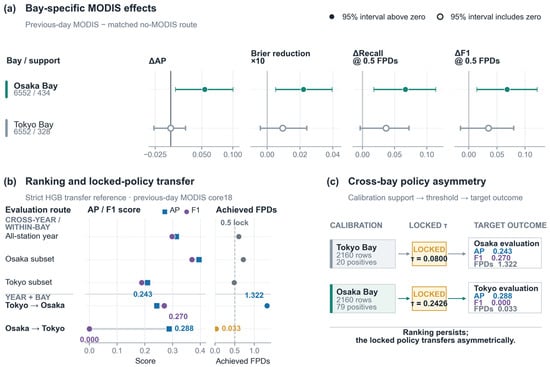The image size is (550, 367).
Task: Click the Osaka Bay ΔAP green point marker
Action: [x=204, y=89]
